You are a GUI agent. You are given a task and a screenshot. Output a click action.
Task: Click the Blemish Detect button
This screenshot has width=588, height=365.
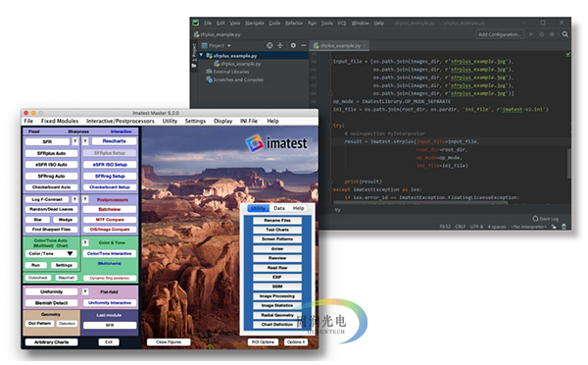(x=51, y=302)
